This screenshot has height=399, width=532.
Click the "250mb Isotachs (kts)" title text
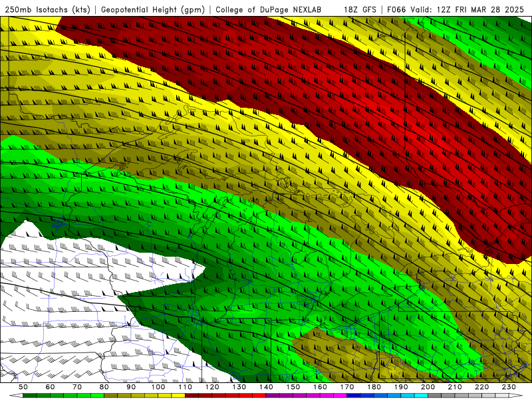48,9
